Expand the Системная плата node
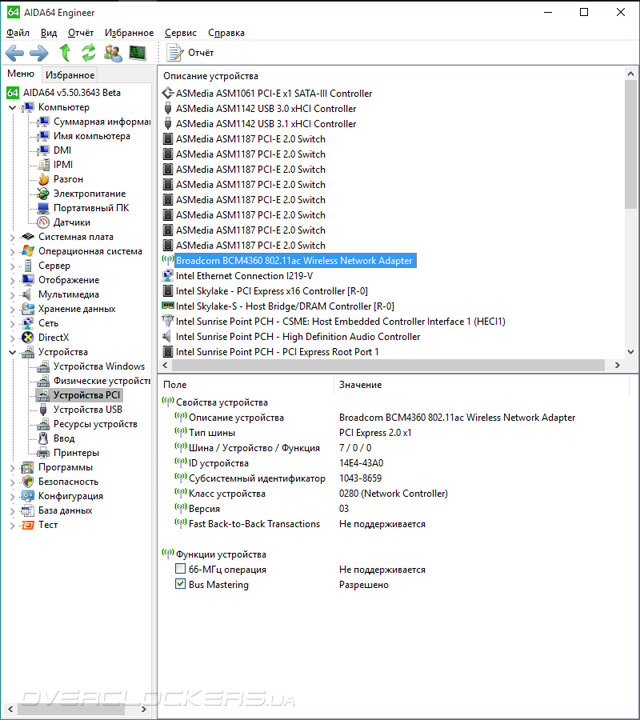 [x=12, y=237]
